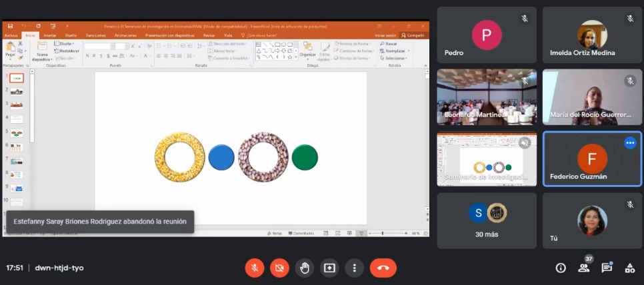Viewport: 644px width, 285px height.
Task: Open more options three-dot menu
Action: (354, 268)
